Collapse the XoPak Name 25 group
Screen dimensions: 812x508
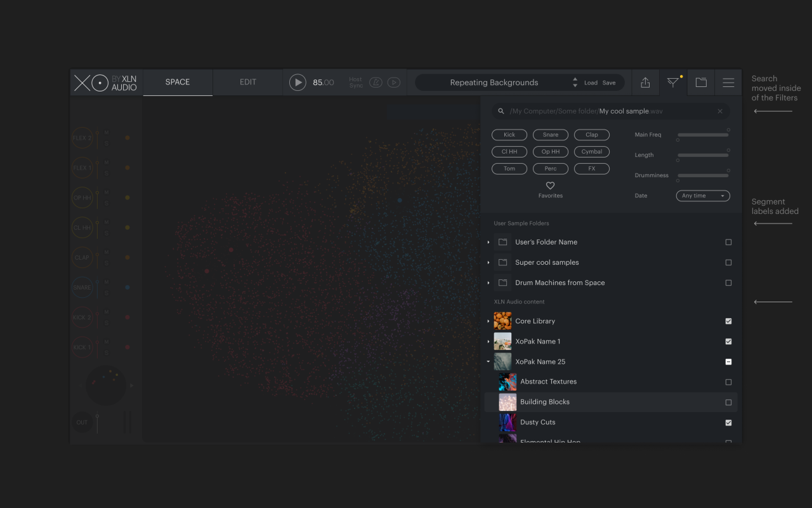488,362
